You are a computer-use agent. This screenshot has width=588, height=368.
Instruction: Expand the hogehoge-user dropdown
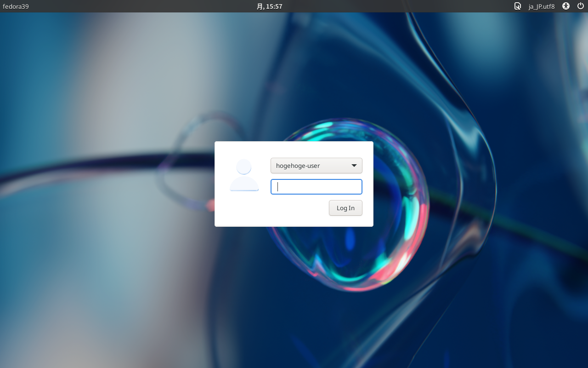coord(317,166)
